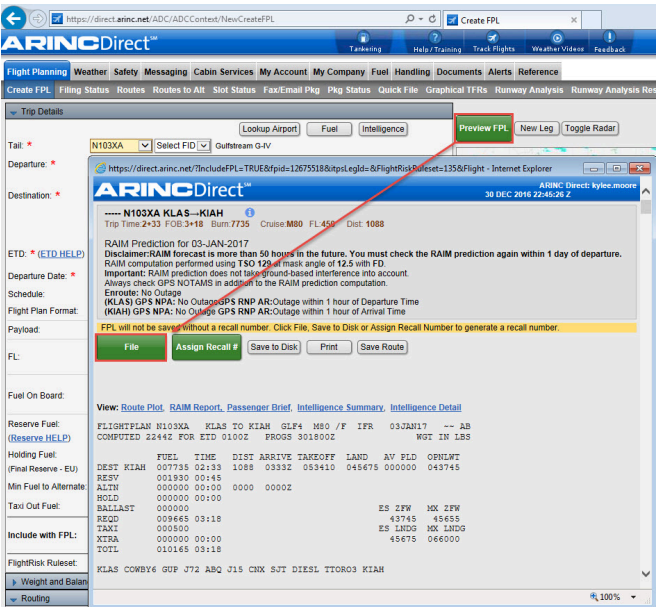Select the Fuel main tab

pyautogui.click(x=380, y=72)
